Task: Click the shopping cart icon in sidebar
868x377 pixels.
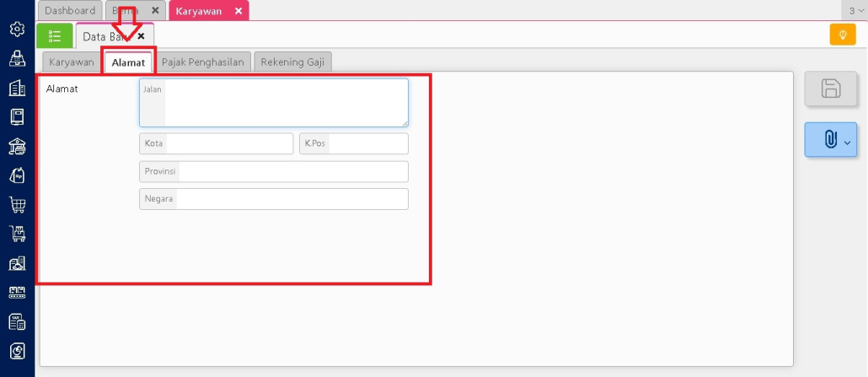Action: coord(17,204)
